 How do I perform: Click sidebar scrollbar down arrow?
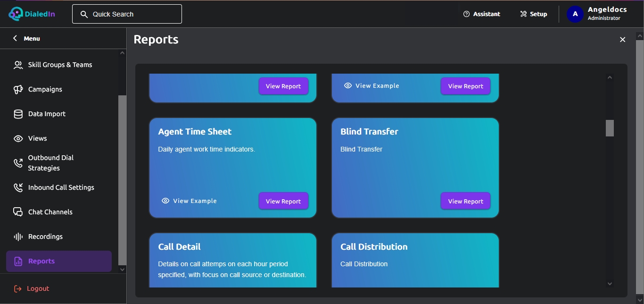click(x=122, y=269)
